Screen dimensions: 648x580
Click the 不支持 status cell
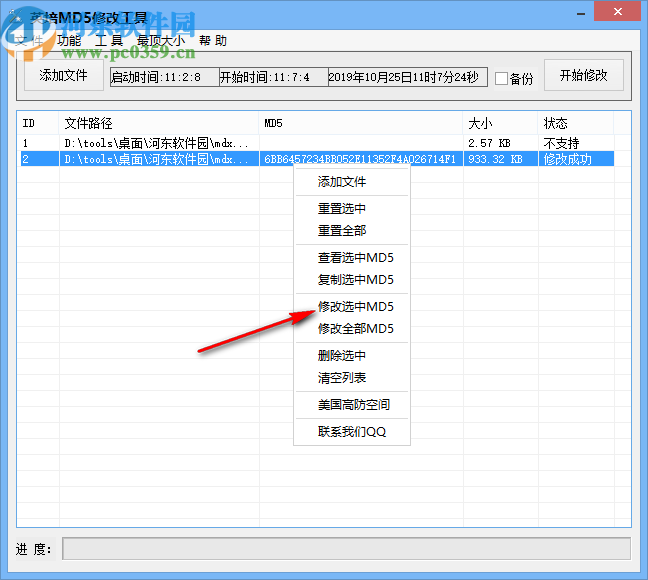coord(561,143)
